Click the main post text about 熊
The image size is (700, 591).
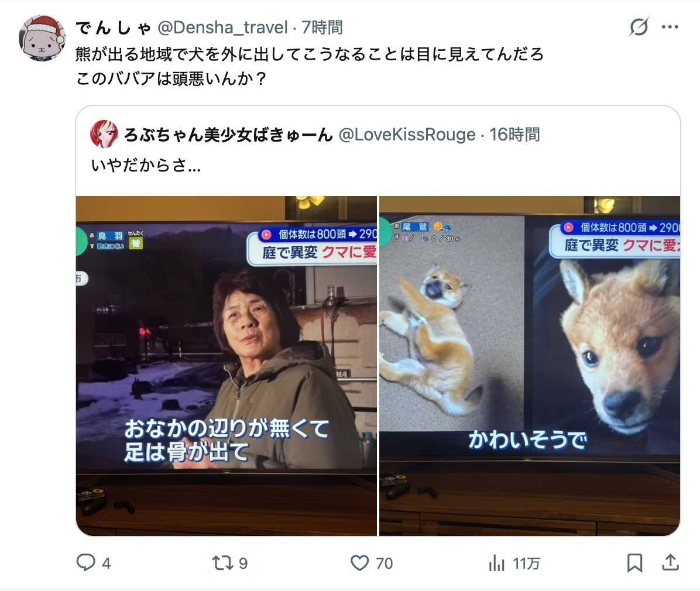tap(310, 66)
